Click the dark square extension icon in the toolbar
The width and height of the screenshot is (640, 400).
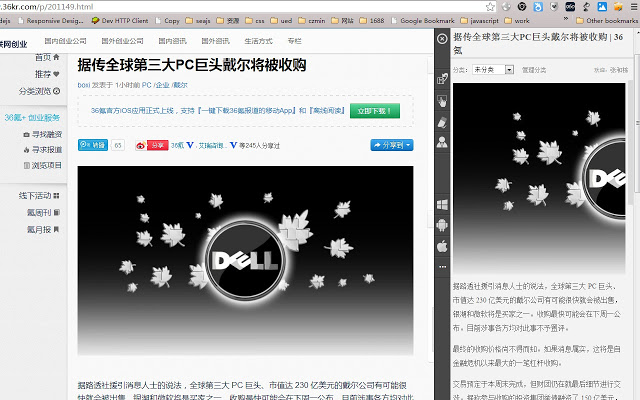(570, 7)
